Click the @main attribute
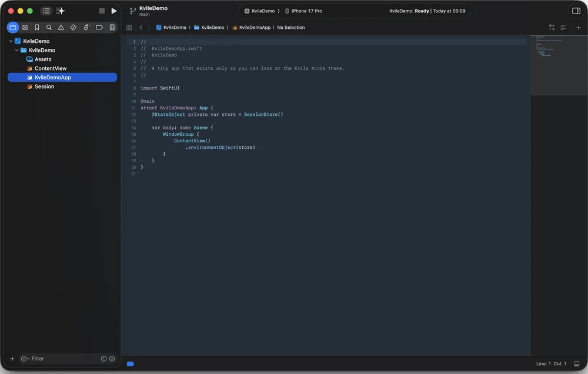The image size is (588, 374). [148, 101]
